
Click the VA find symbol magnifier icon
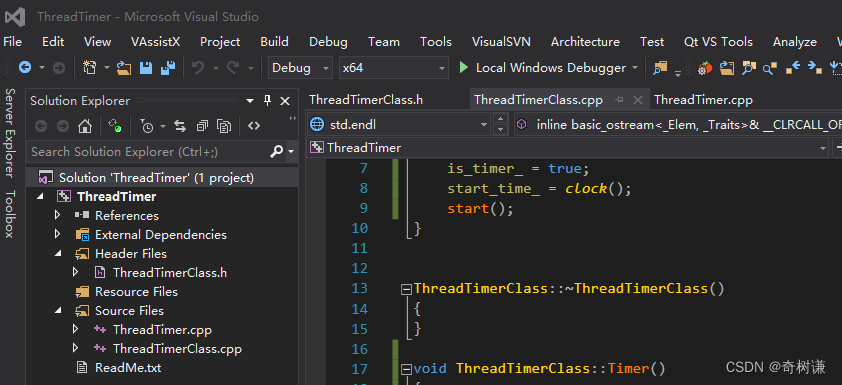(749, 68)
